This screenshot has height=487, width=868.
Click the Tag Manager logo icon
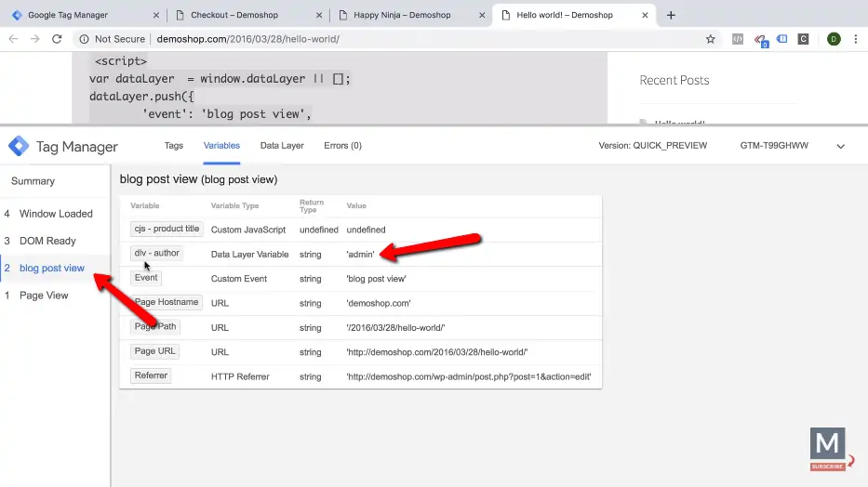coord(19,147)
